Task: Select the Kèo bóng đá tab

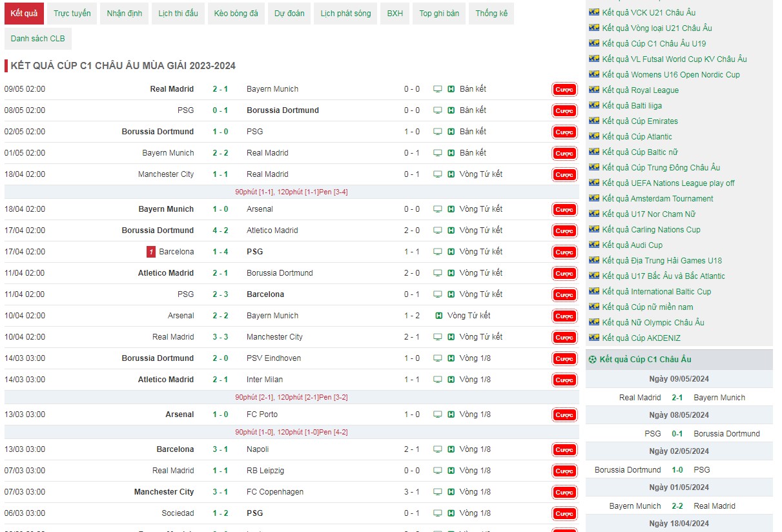Action: (x=236, y=14)
